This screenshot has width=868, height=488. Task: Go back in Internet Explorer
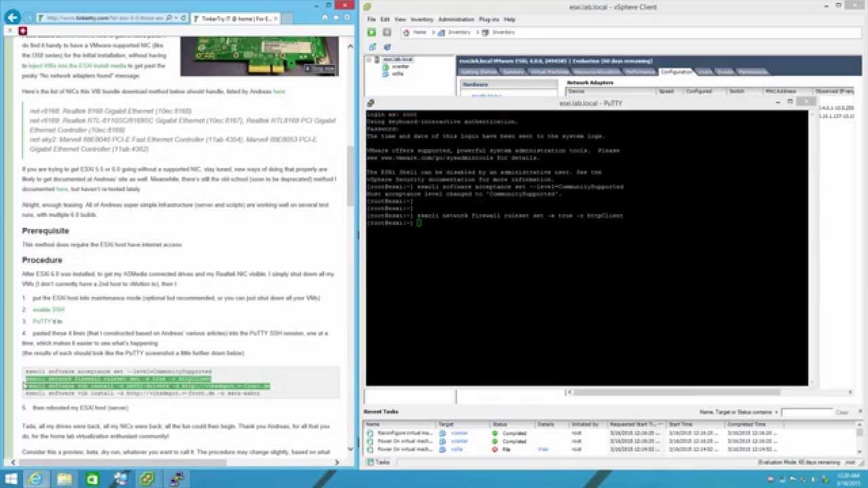(12, 18)
